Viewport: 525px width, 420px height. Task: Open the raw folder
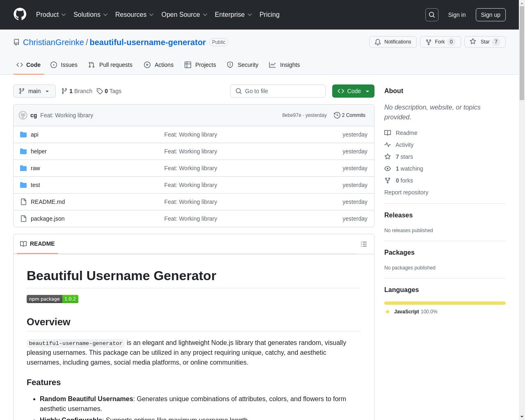tap(35, 168)
